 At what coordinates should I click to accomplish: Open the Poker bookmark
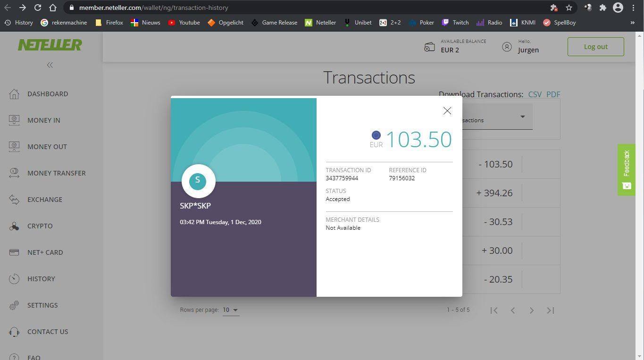click(x=421, y=23)
